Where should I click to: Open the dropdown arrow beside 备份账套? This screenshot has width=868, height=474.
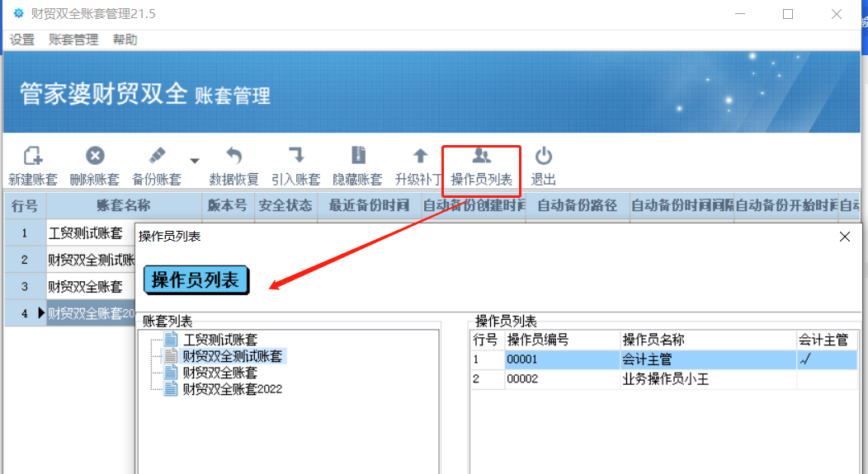point(194,161)
